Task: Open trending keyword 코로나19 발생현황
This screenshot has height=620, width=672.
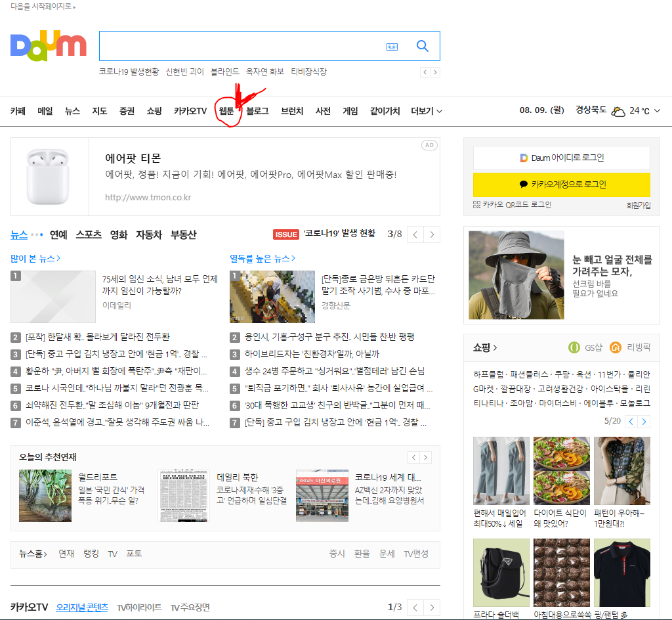Action: pos(129,72)
